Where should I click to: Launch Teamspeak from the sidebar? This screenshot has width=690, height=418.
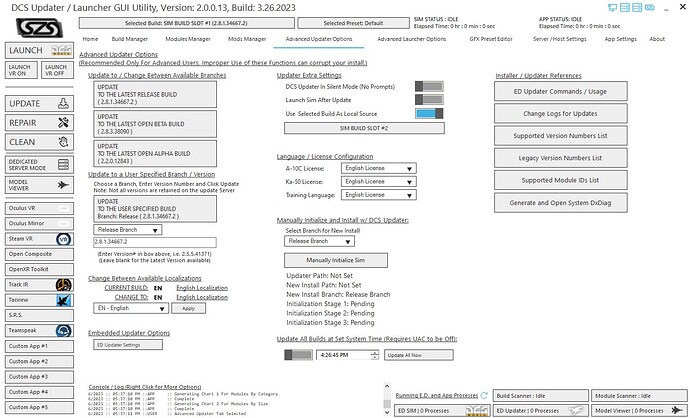(x=39, y=330)
